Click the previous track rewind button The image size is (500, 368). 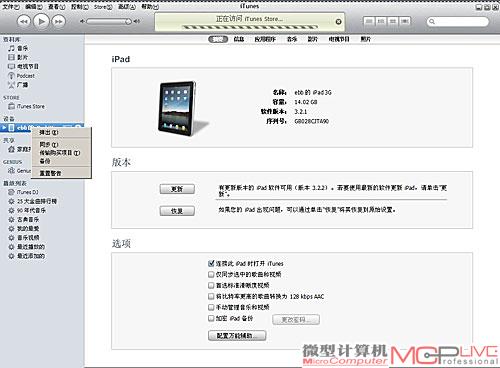(x=24, y=21)
